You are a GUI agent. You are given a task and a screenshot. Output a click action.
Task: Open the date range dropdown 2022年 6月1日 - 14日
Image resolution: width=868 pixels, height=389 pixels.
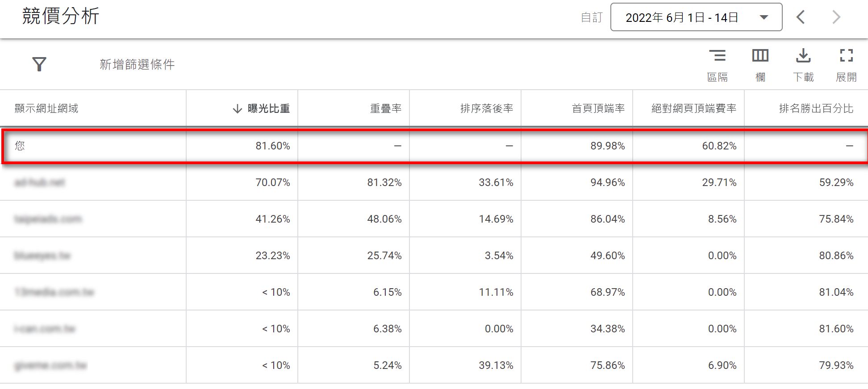696,17
